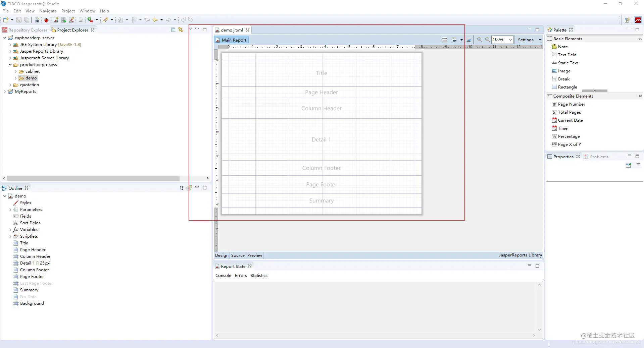
Task: Select the Page X of Y element
Action: [566, 144]
